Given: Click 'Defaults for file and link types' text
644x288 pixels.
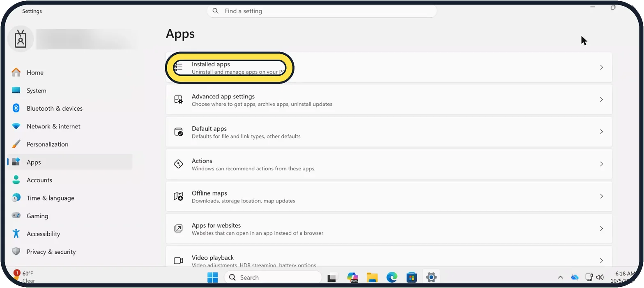Looking at the screenshot, I should pos(246,136).
